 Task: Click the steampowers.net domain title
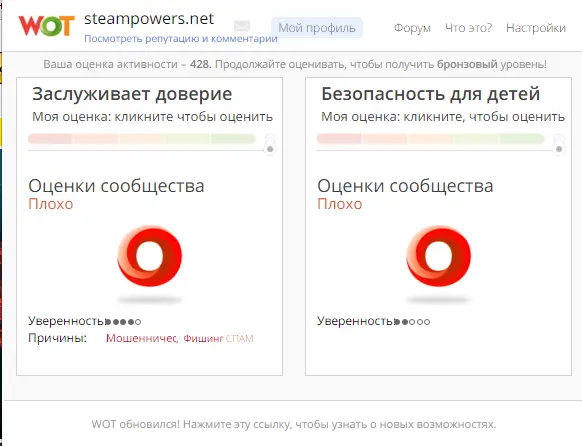[149, 19]
